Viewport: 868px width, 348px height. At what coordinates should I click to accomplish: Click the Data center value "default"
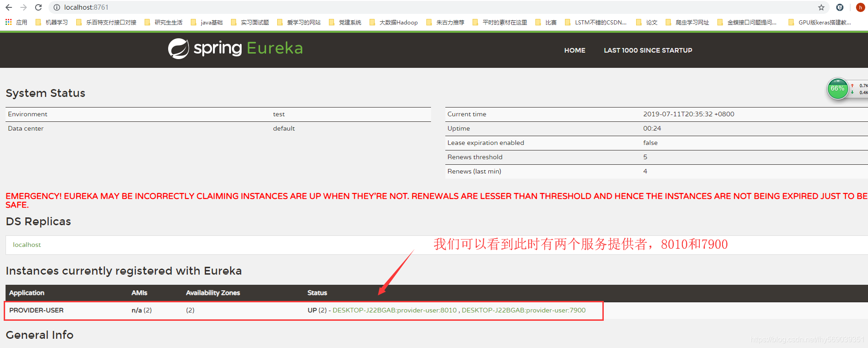click(284, 128)
